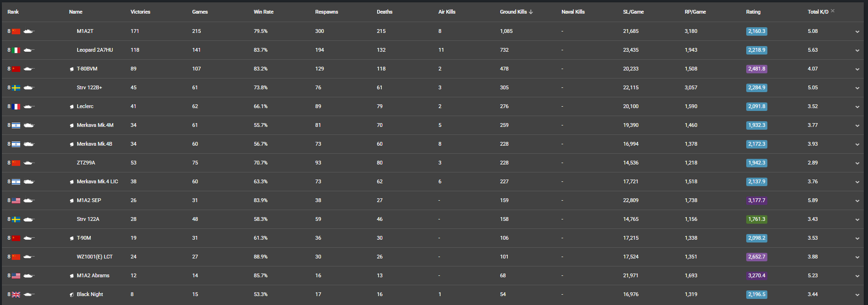Click the small marker icon before T-80BVM
Image resolution: width=868 pixels, height=305 pixels.
(x=71, y=69)
